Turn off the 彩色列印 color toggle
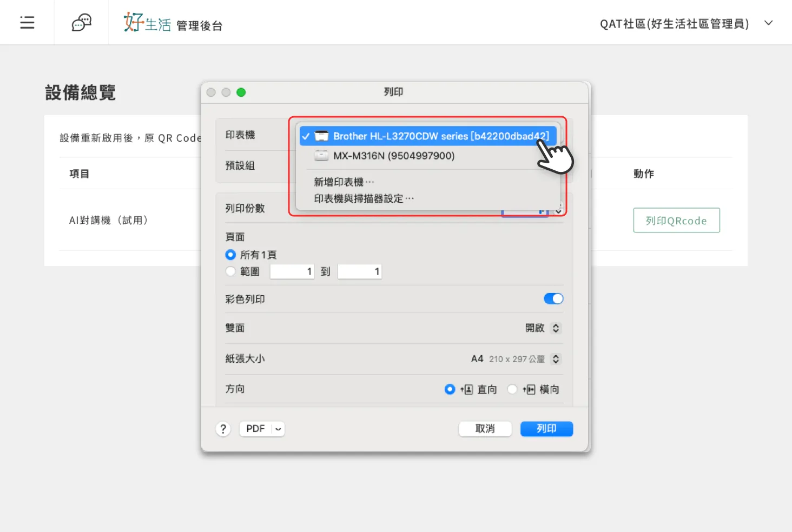This screenshot has width=792, height=532. tap(553, 299)
